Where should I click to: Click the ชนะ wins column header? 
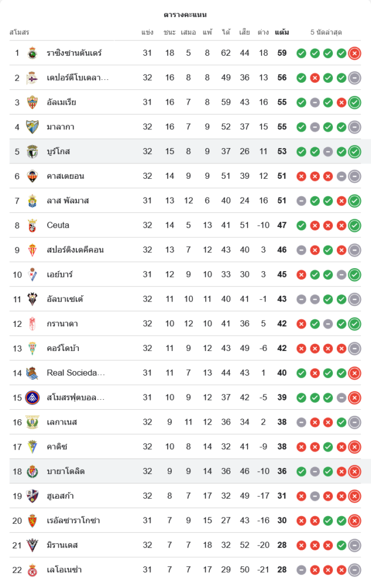tap(170, 32)
